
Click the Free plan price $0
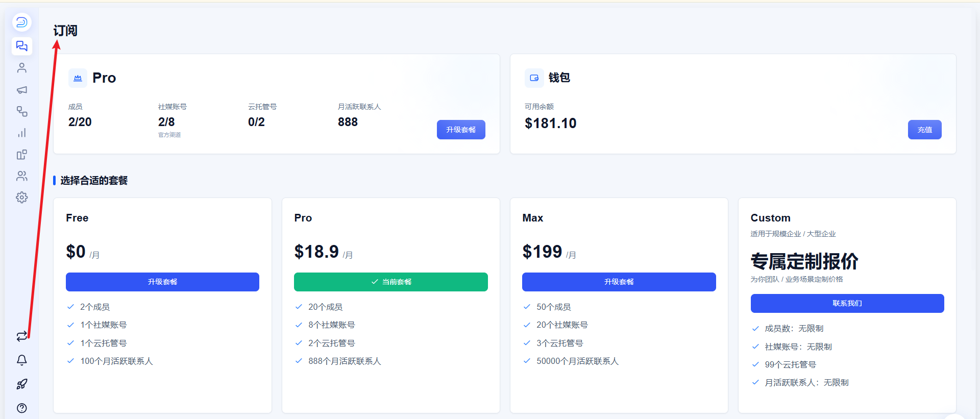tap(76, 252)
